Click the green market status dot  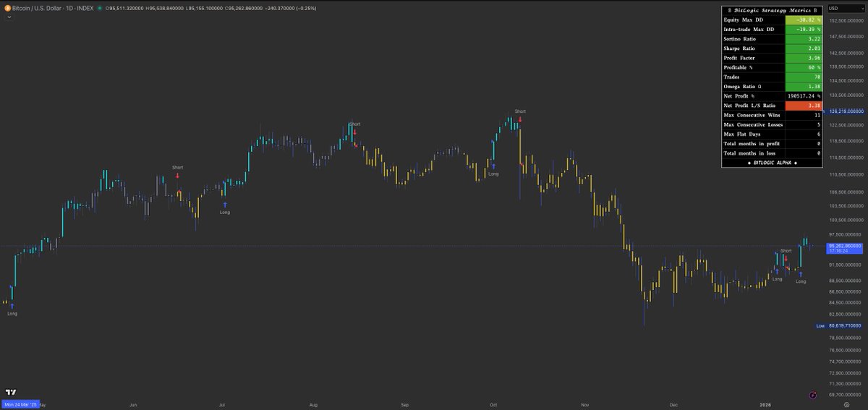[99, 7]
